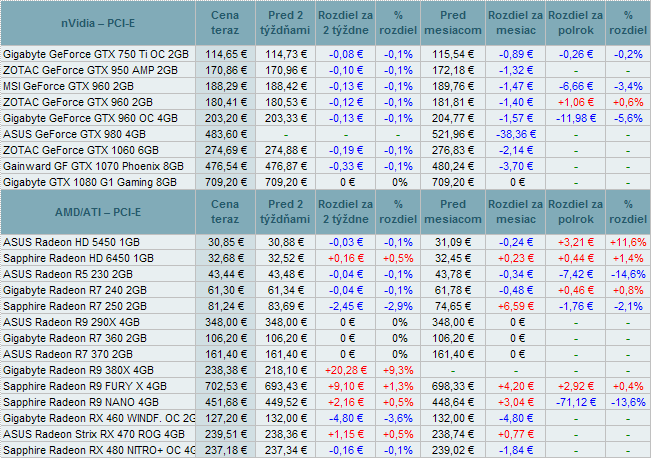Click 'Gigabyte Radeon R7 360 2GB' row name
Screen dimensions: 651x458
(x=75, y=338)
